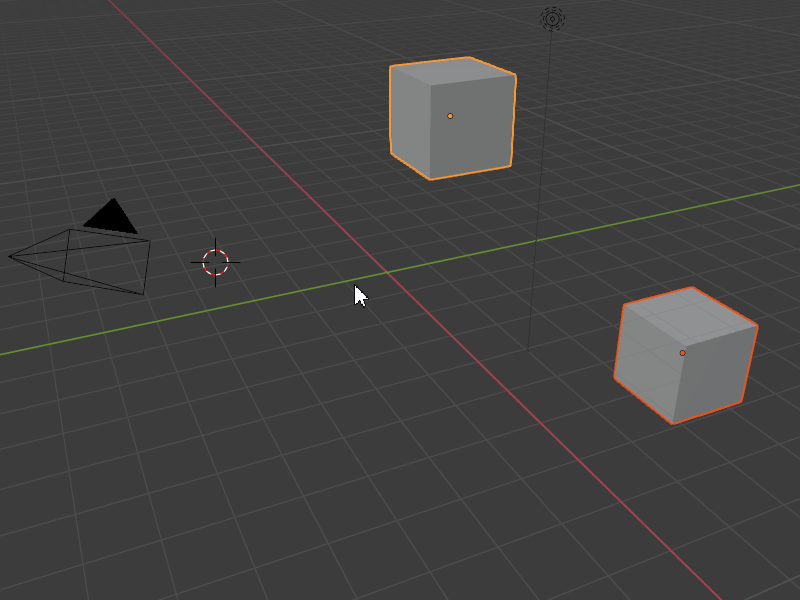Click the camera's black up-direction triangle

click(x=112, y=217)
